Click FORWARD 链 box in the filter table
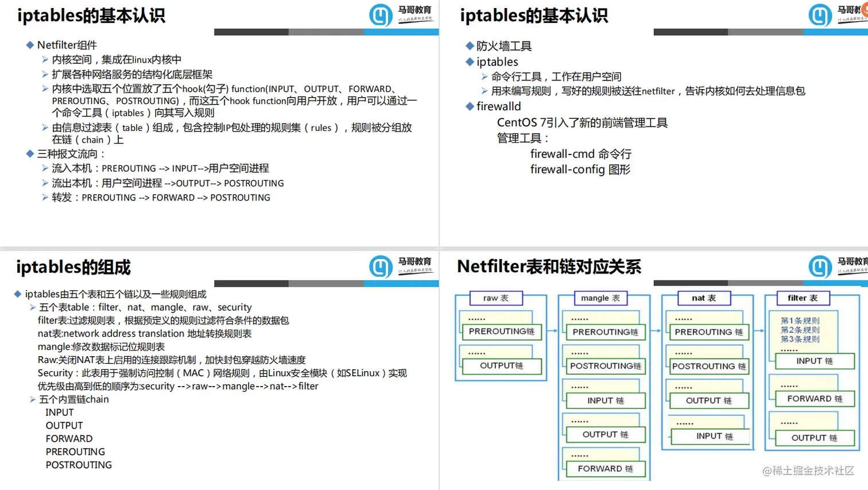Image resolution: width=868 pixels, height=490 pixels. coord(815,399)
